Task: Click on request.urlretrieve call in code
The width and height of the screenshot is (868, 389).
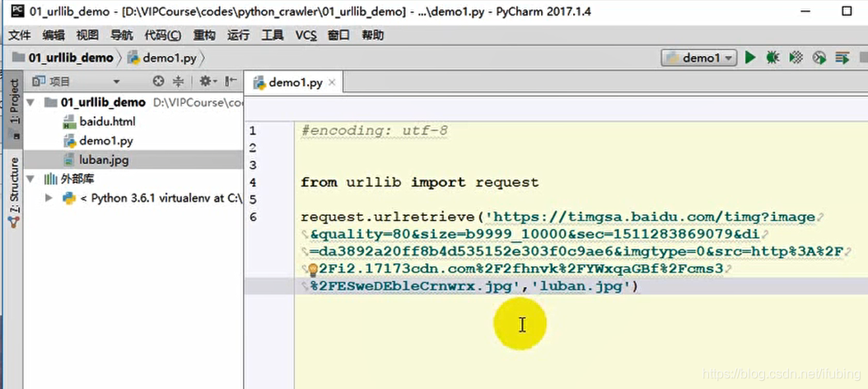Action: [x=388, y=218]
